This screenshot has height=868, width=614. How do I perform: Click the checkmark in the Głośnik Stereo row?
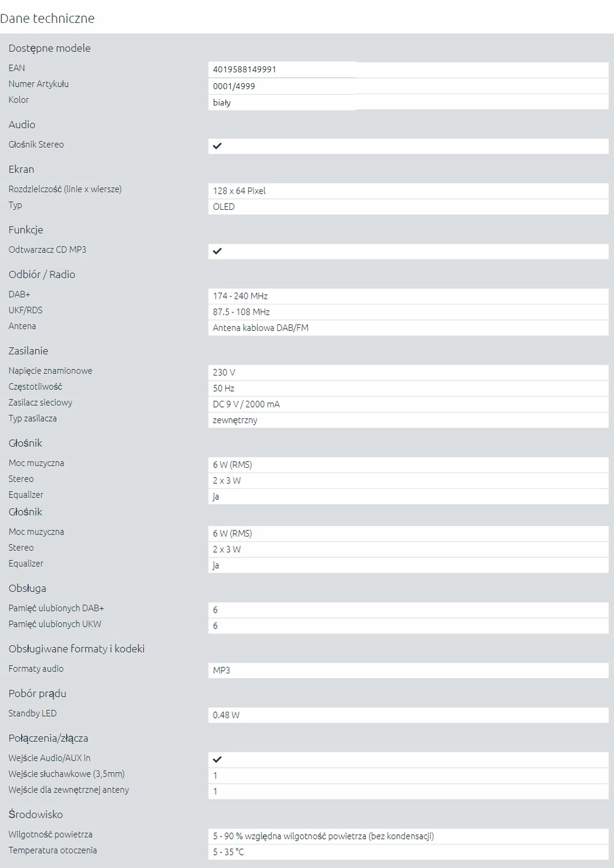[218, 146]
